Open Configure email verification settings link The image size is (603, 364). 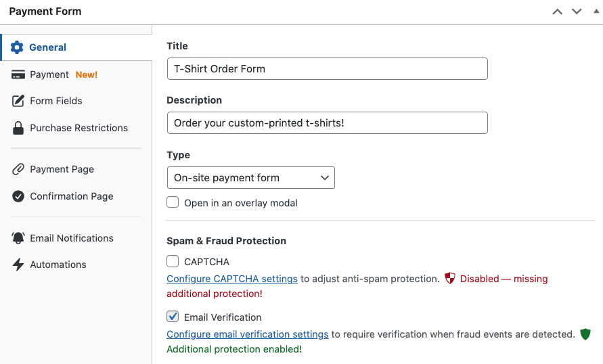coord(248,334)
